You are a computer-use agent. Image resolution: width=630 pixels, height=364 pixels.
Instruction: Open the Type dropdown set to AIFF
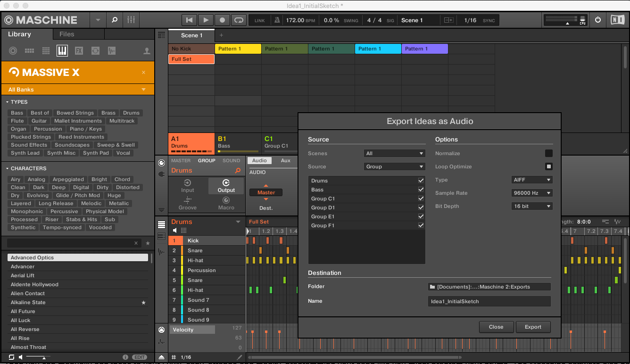point(532,180)
